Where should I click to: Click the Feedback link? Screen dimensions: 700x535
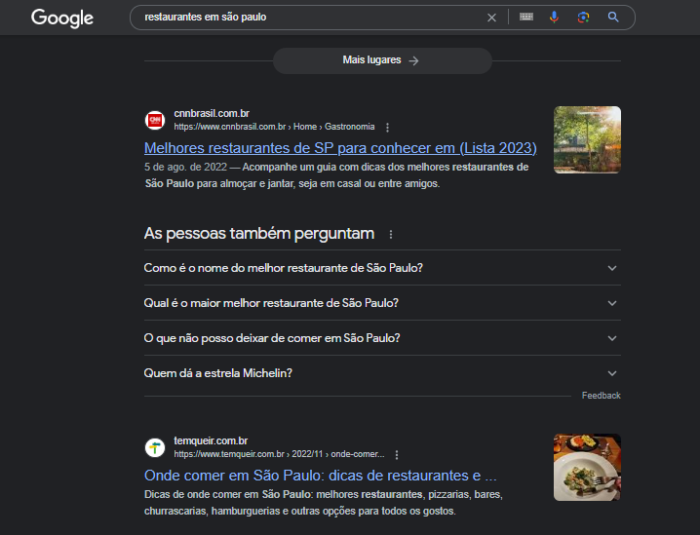(x=601, y=395)
